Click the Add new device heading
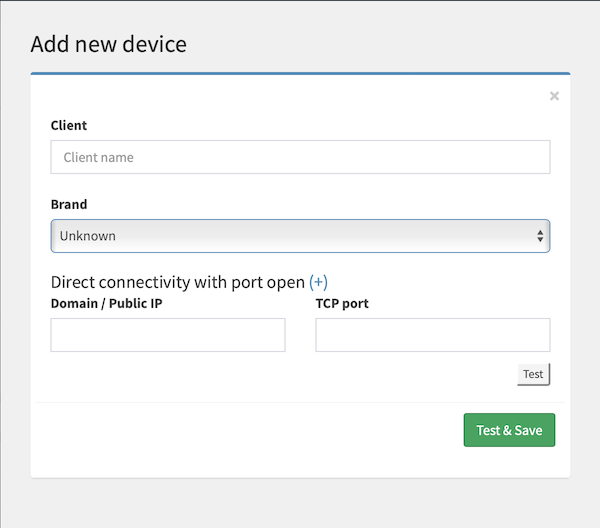 tap(109, 44)
